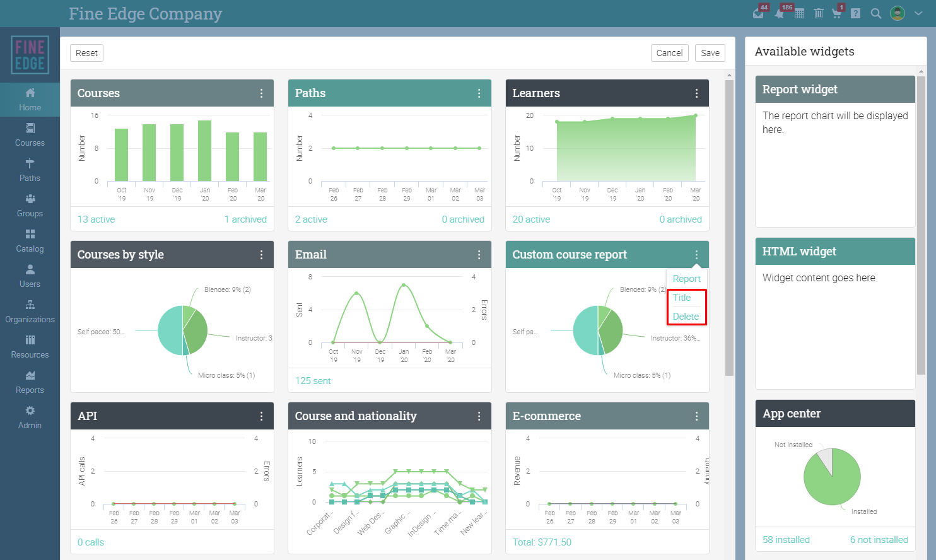The height and width of the screenshot is (560, 936).
Task: Open the shopping cart icon
Action: pos(836,13)
